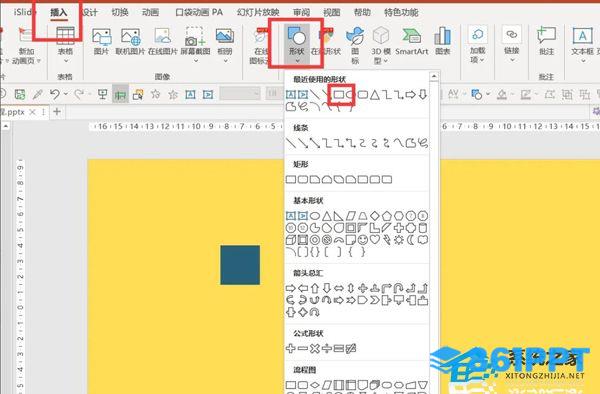Select the dark blue square on slide
Viewport: 600px width, 394px height.
(x=240, y=265)
